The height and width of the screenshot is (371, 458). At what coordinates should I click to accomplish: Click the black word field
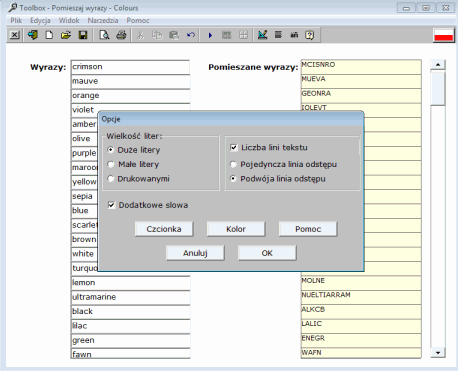[130, 311]
